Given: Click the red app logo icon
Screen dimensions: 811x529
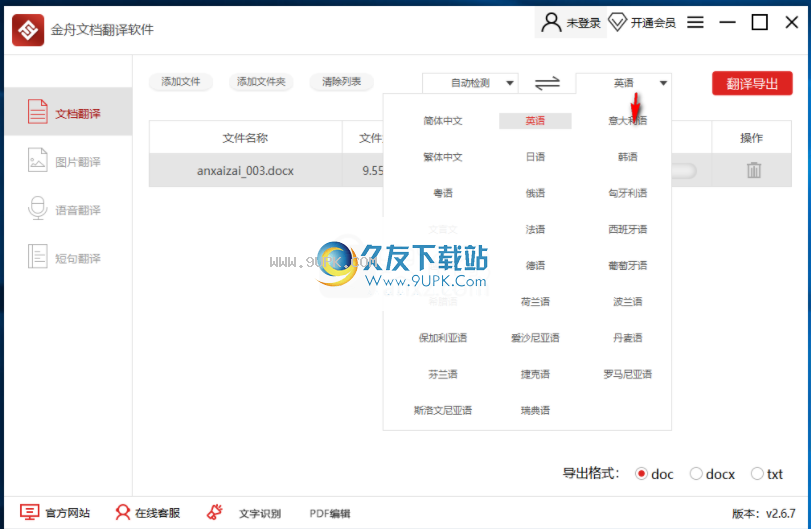Looking at the screenshot, I should 28,29.
